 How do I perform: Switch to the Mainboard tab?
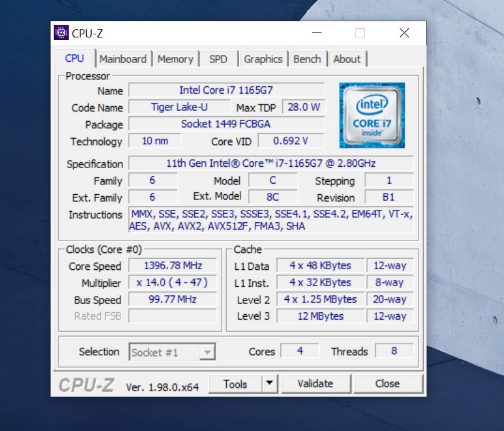click(x=123, y=59)
